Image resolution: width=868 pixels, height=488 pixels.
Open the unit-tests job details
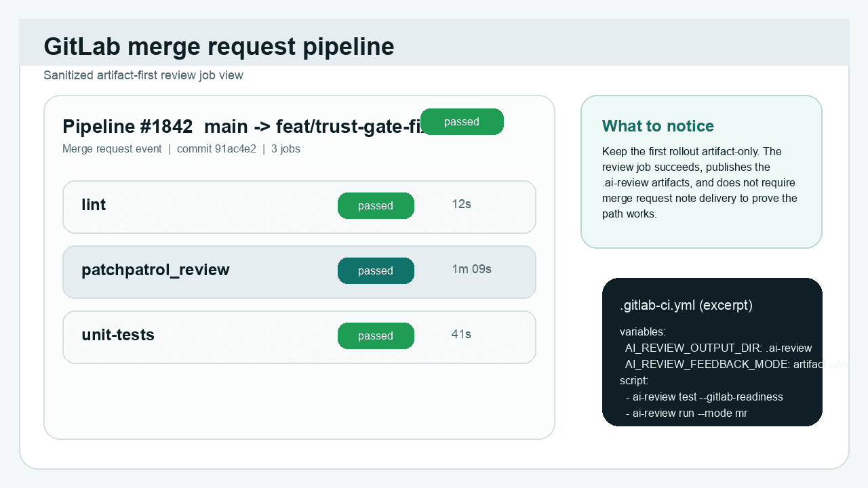coord(118,335)
